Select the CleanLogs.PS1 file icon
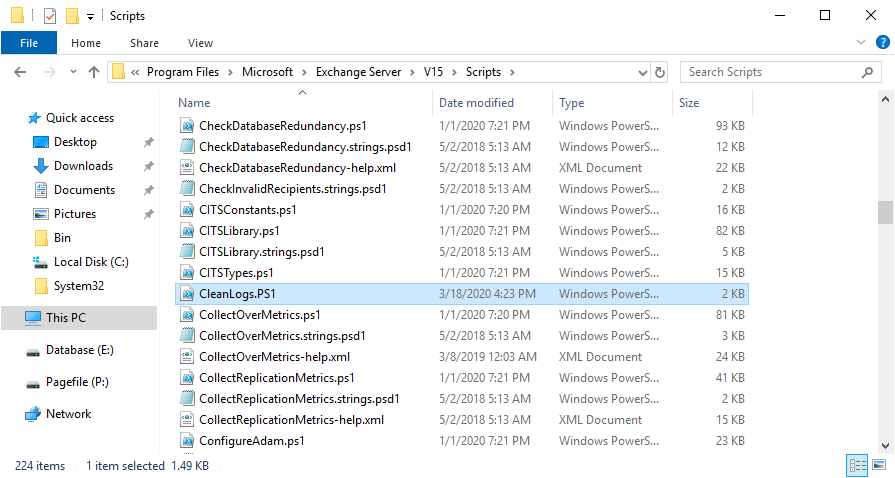This screenshot has height=478, width=895. [187, 294]
